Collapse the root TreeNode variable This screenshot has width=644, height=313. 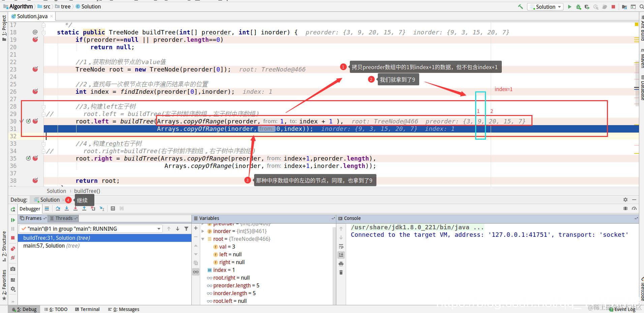point(203,239)
